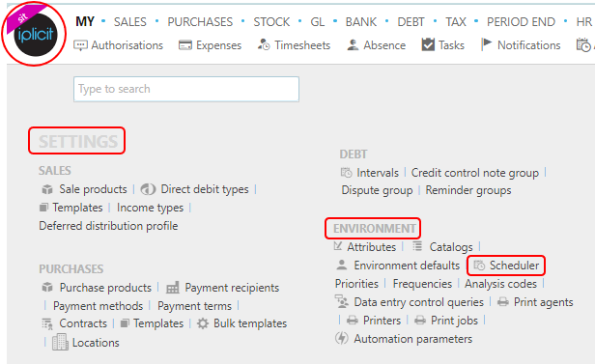Open Payment terms link
The height and width of the screenshot is (364, 595).
point(194,306)
